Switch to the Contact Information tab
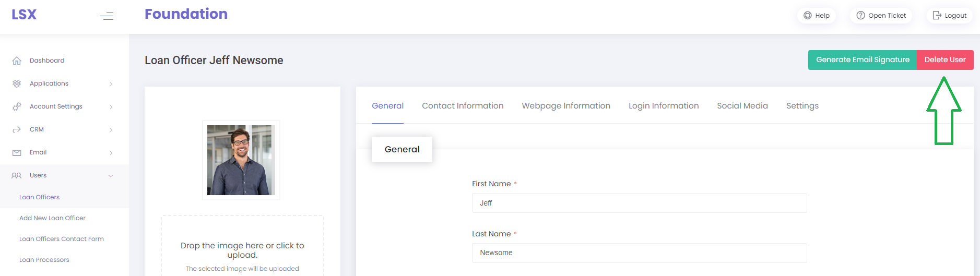 coord(463,106)
